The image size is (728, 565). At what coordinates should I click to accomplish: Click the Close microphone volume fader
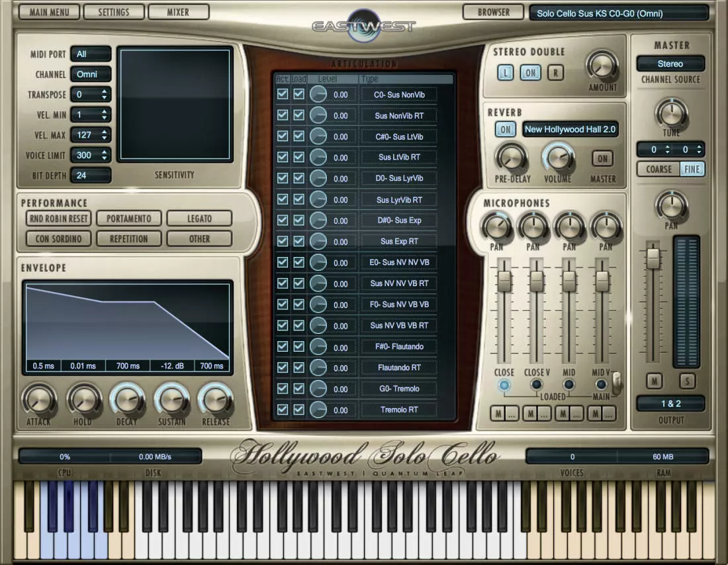point(504,281)
